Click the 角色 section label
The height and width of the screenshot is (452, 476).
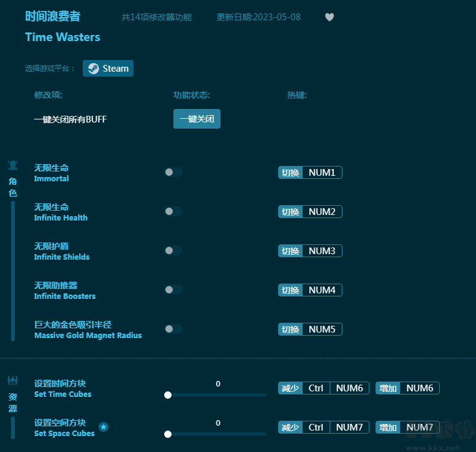click(x=13, y=187)
